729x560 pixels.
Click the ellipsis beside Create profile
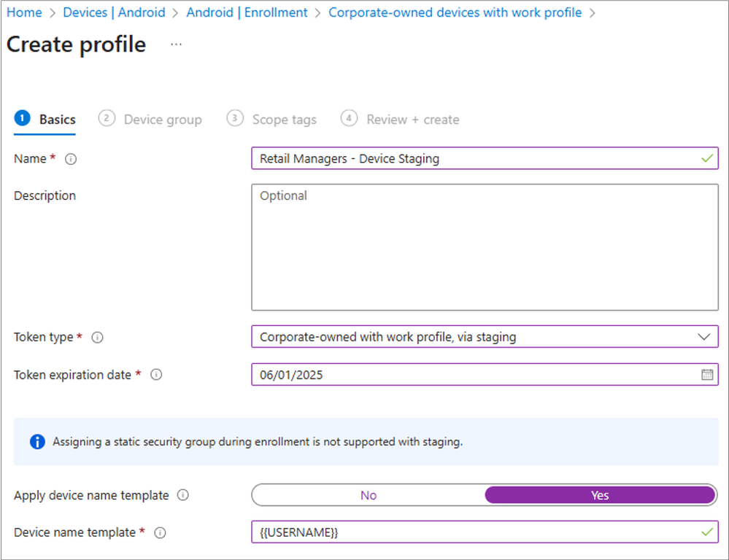176,44
